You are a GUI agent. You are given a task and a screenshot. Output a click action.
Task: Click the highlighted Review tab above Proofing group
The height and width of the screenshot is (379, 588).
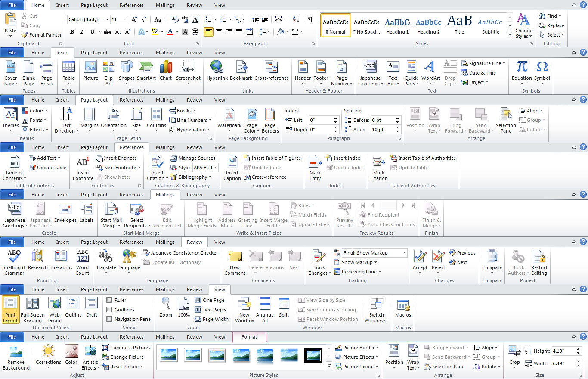click(195, 242)
